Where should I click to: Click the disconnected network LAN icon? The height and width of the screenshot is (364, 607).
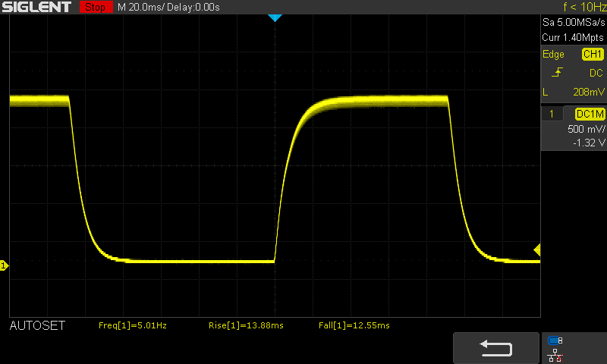click(x=555, y=353)
